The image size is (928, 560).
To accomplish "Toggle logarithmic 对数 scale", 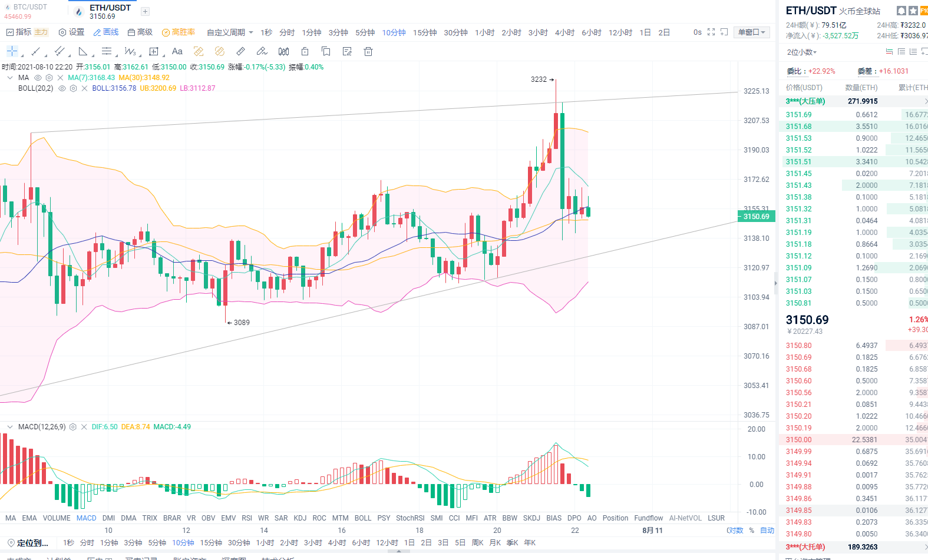I will [735, 531].
